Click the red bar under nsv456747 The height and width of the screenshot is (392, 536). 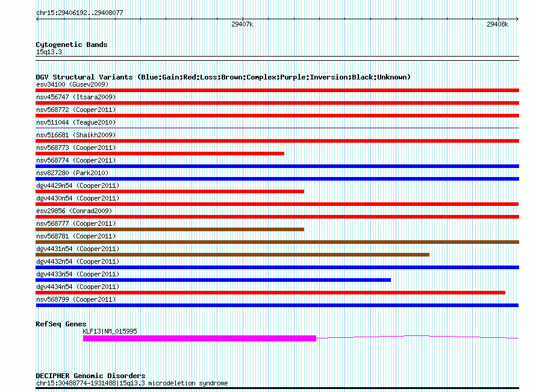coord(277,103)
